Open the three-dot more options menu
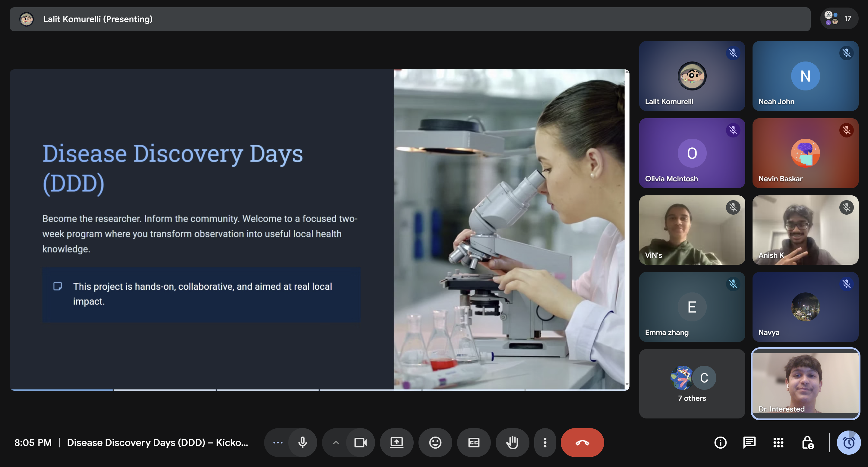This screenshot has height=467, width=868. [545, 443]
